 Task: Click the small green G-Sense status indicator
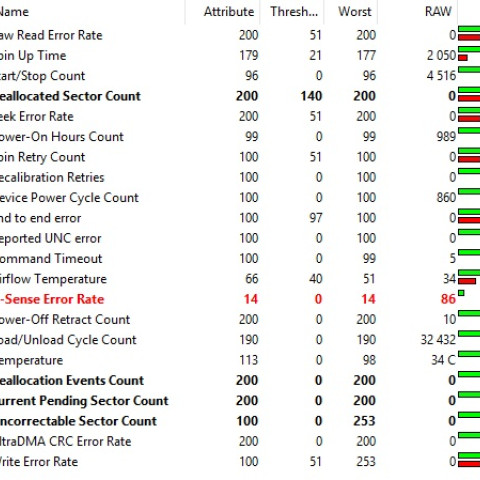pos(461,293)
